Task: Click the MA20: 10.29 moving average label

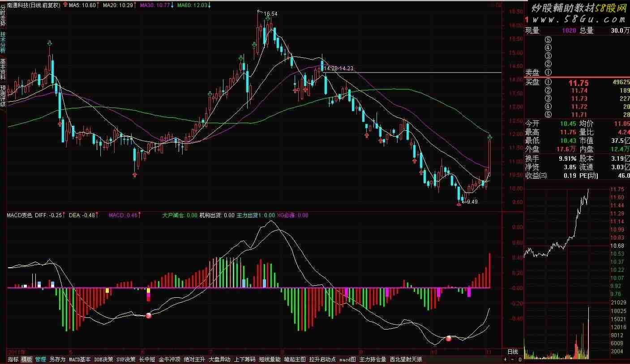Action: 118,5
